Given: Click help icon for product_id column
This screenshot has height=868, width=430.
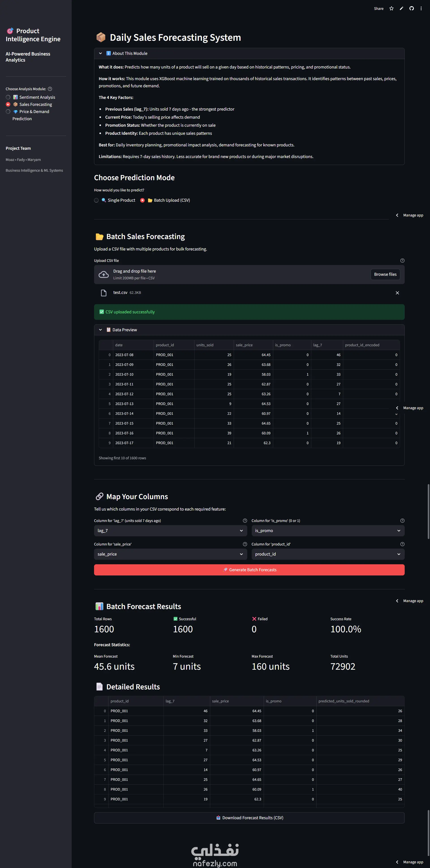Looking at the screenshot, I should pos(402,544).
